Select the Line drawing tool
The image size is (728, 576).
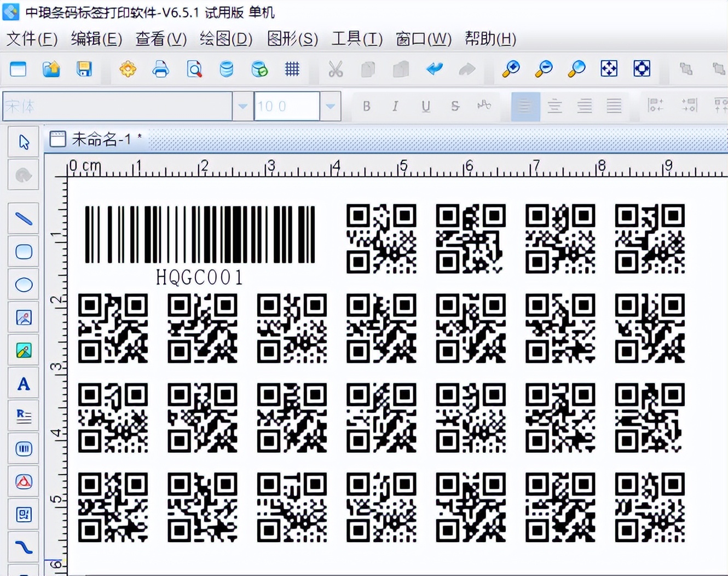pos(24,219)
